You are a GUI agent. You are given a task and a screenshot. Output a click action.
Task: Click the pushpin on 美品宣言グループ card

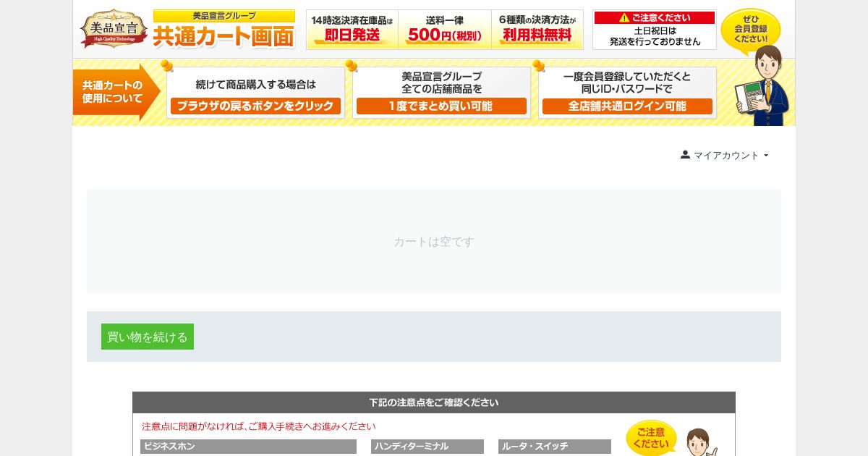point(352,66)
